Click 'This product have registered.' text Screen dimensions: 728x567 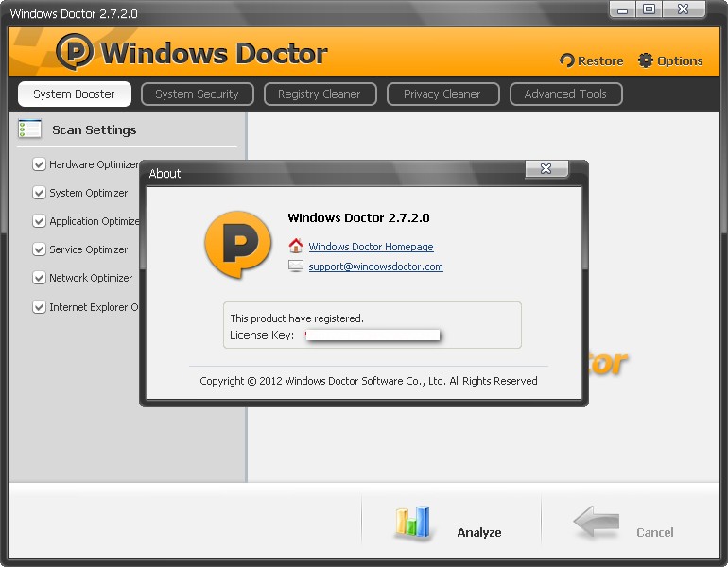(x=297, y=318)
